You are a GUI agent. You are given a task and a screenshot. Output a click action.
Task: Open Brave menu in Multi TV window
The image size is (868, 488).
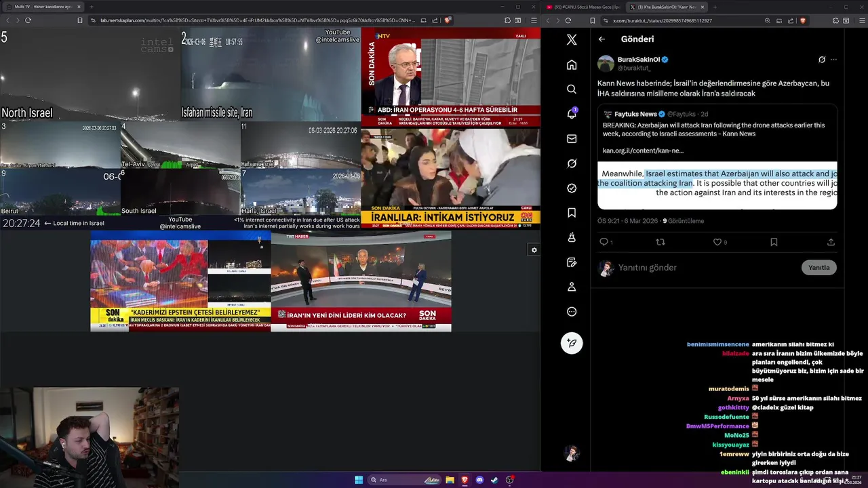pyautogui.click(x=534, y=20)
